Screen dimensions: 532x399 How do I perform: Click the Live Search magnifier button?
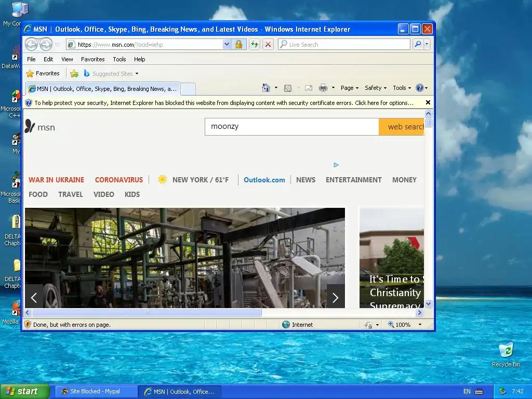(418, 44)
